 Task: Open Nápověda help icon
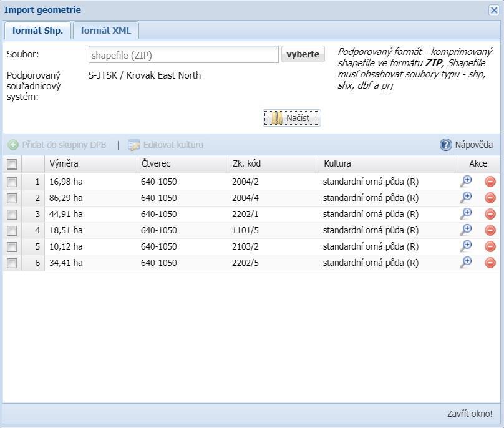click(446, 145)
